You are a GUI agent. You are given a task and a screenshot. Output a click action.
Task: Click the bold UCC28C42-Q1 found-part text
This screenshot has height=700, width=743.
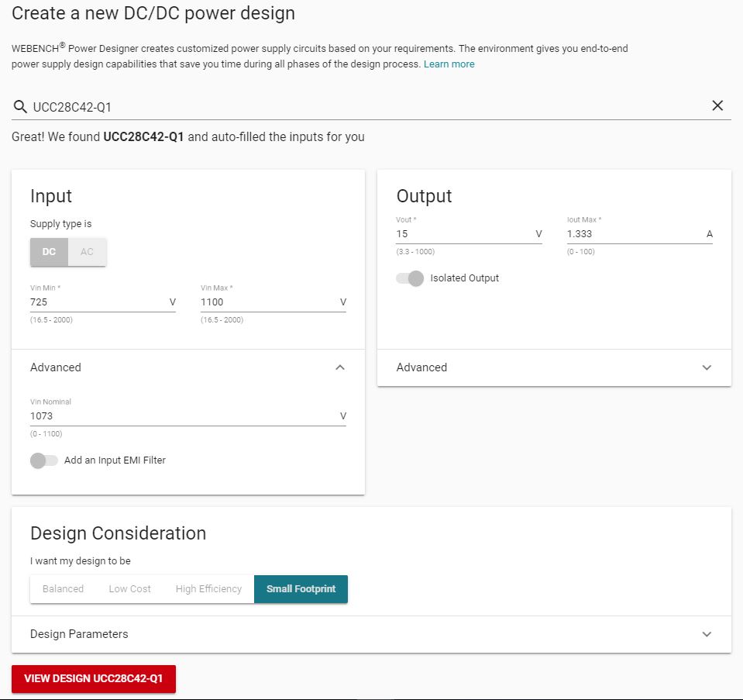pos(143,137)
